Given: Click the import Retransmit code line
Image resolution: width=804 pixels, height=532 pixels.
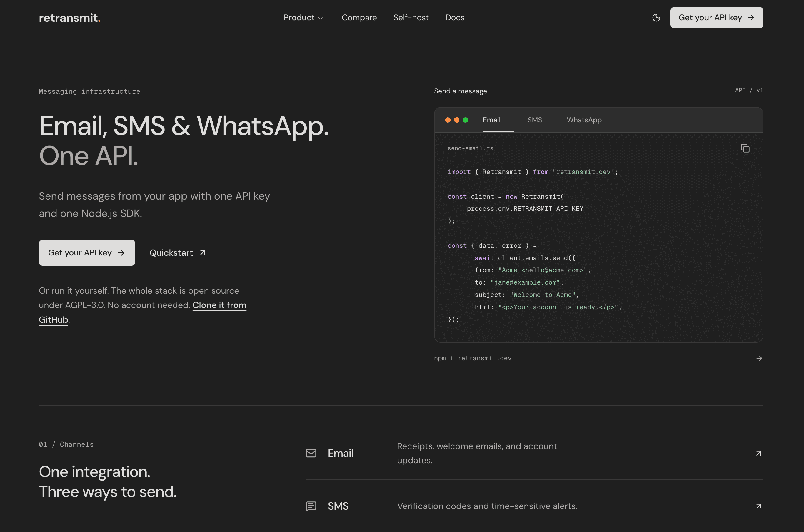Looking at the screenshot, I should tap(533, 172).
